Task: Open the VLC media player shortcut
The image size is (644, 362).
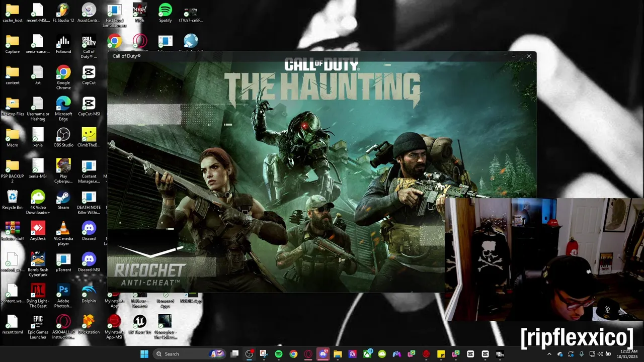Action: pos(63,234)
